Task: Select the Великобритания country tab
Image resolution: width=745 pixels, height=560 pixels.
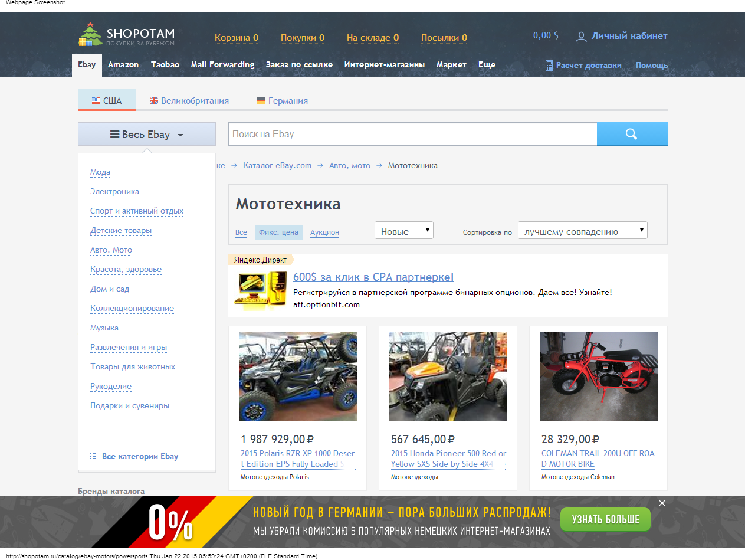Action: point(189,101)
